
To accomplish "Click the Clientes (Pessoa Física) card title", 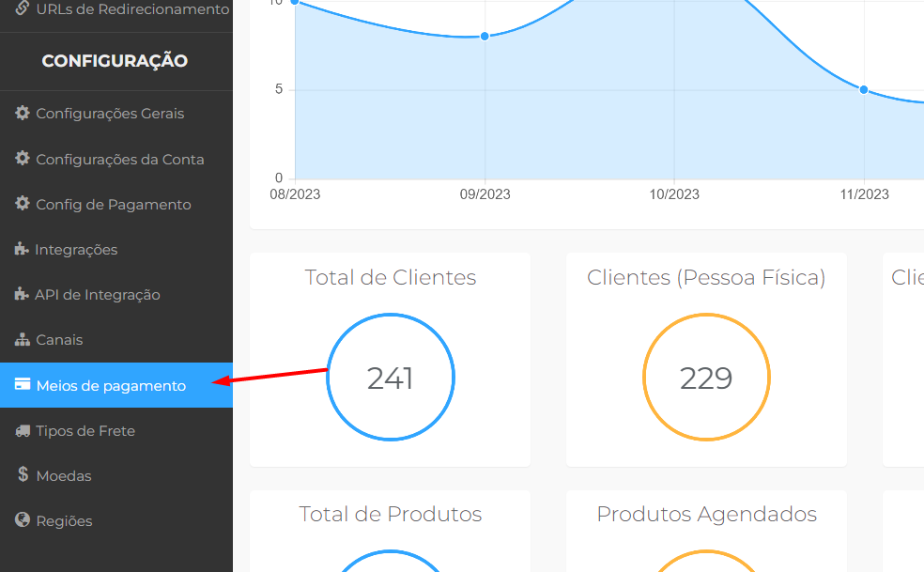I will tap(706, 278).
